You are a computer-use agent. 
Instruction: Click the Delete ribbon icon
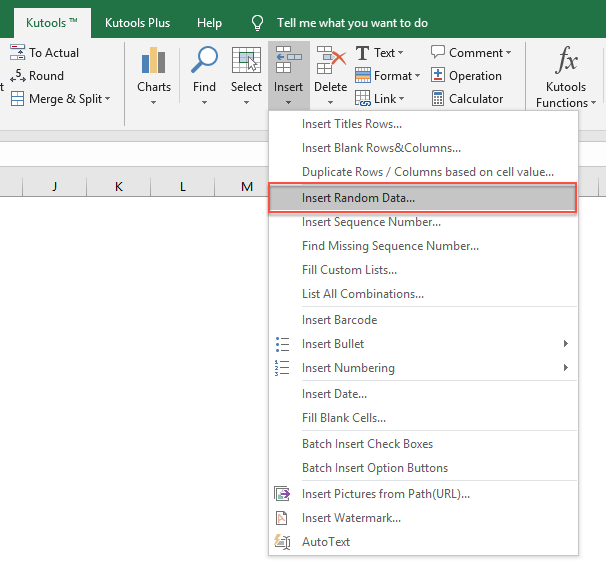coord(330,60)
